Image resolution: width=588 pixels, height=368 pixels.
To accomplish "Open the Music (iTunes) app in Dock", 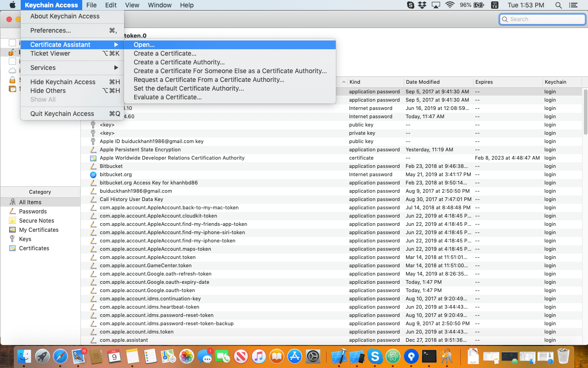I will click(x=259, y=356).
